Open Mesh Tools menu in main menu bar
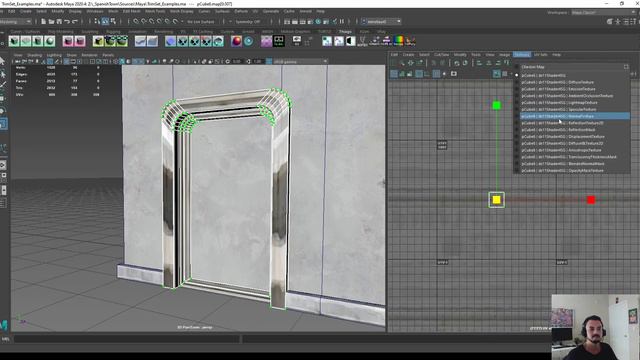 click(x=155, y=11)
